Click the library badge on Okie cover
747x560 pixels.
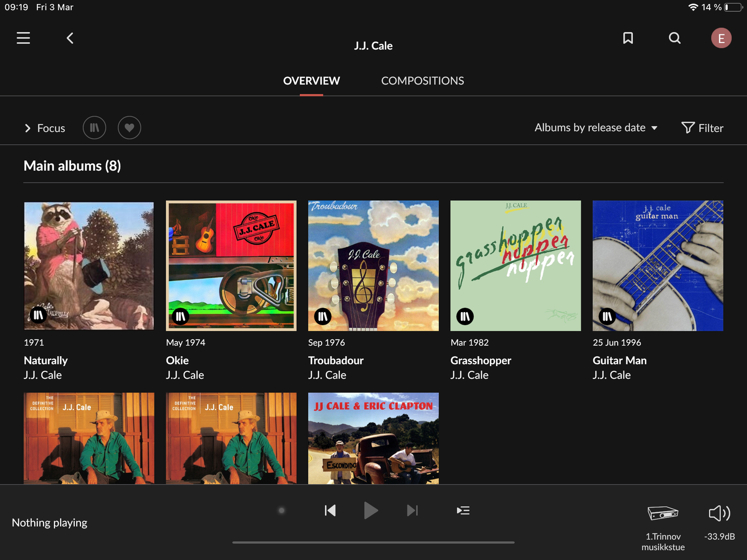coord(181,316)
